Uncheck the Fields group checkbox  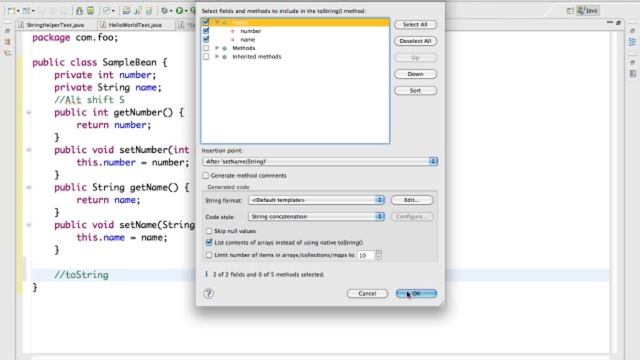(206, 22)
